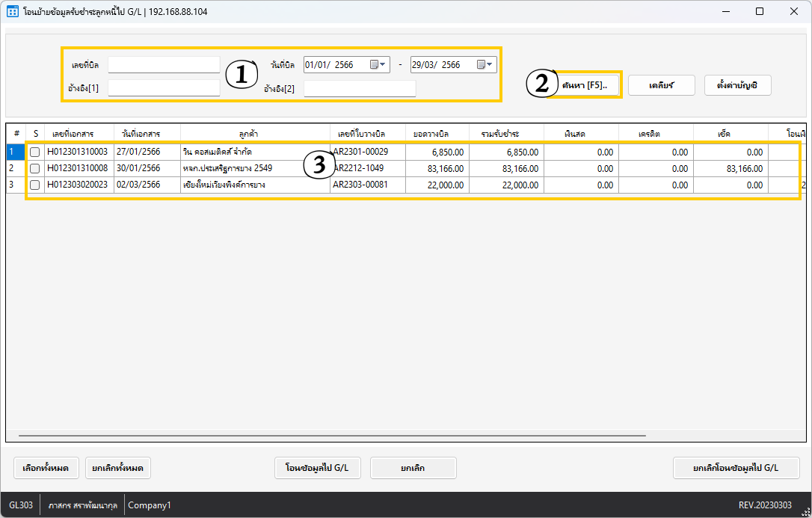The height and width of the screenshot is (518, 812).
Task: Open calendar icon of start bill date
Action: pyautogui.click(x=374, y=65)
